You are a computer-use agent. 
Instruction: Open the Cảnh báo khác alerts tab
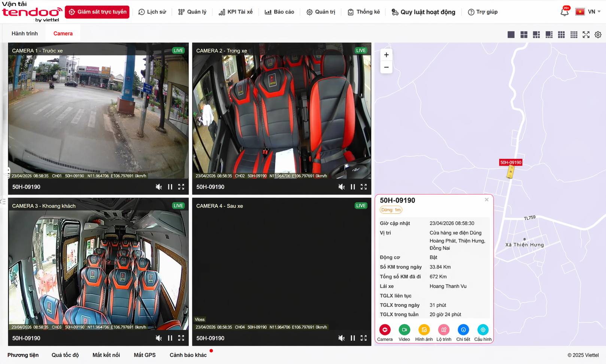pyautogui.click(x=188, y=355)
